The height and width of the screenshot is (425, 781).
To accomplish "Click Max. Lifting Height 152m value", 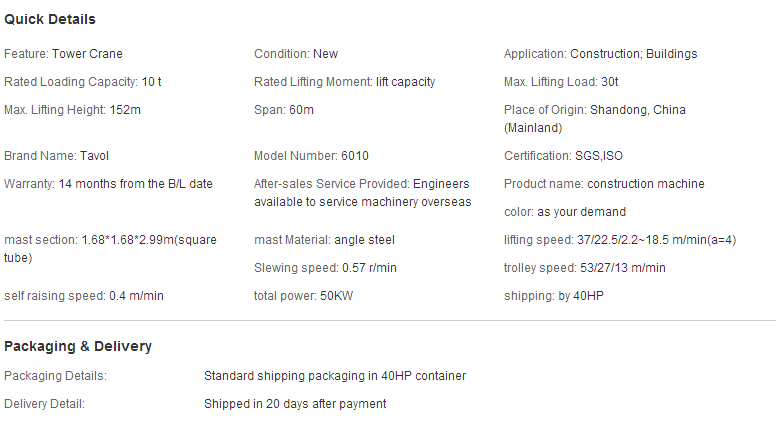I will pyautogui.click(x=125, y=110).
